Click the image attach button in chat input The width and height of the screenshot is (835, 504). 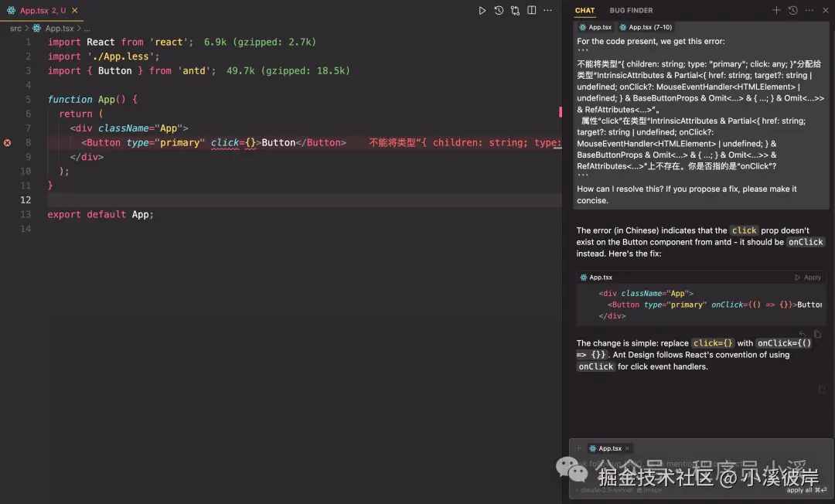(x=649, y=490)
